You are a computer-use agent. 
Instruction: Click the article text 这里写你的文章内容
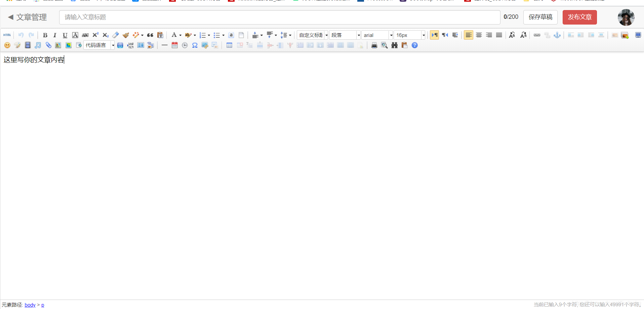click(x=34, y=60)
